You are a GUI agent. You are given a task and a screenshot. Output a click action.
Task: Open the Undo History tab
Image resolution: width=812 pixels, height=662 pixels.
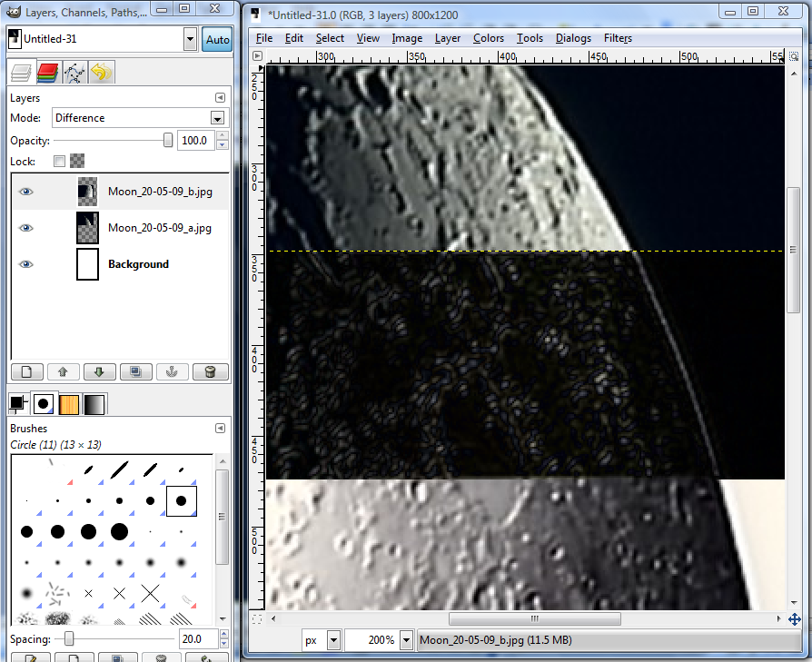(x=100, y=73)
